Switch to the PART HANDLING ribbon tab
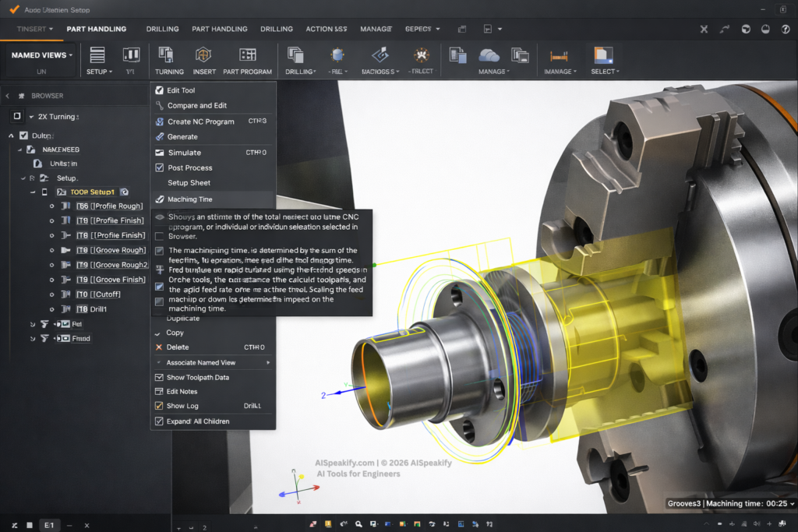The width and height of the screenshot is (798, 532). [97, 29]
